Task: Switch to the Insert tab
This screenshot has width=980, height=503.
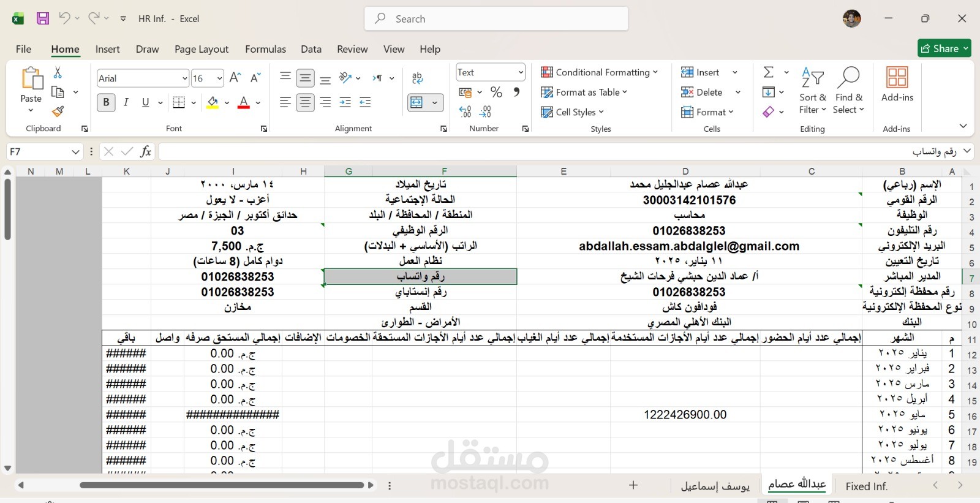Action: click(x=108, y=49)
